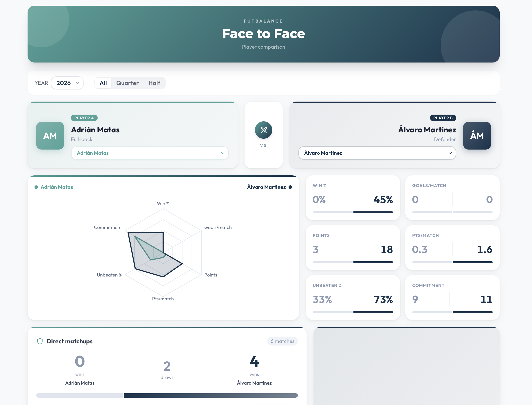Click Adrián Matas under Direct matchups wins
The image size is (532, 405).
[80, 383]
